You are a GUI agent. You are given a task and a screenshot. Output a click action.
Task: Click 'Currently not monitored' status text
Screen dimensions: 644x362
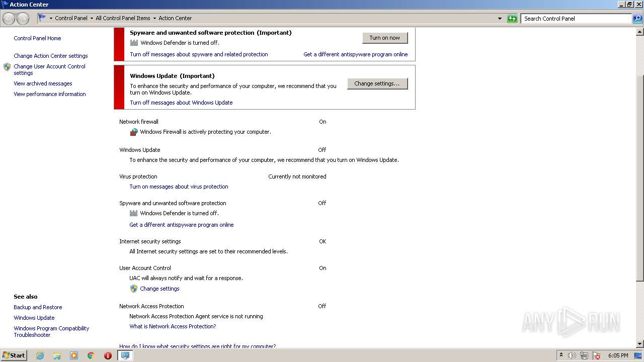click(297, 176)
